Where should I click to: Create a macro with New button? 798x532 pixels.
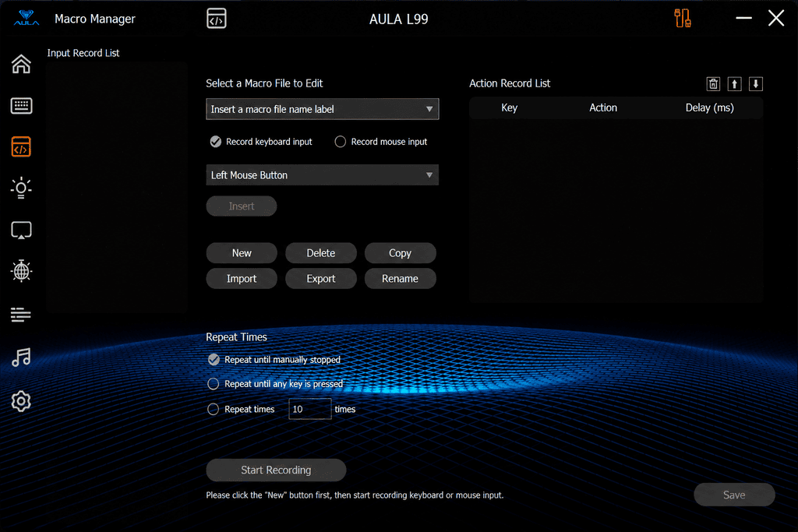[x=242, y=253]
